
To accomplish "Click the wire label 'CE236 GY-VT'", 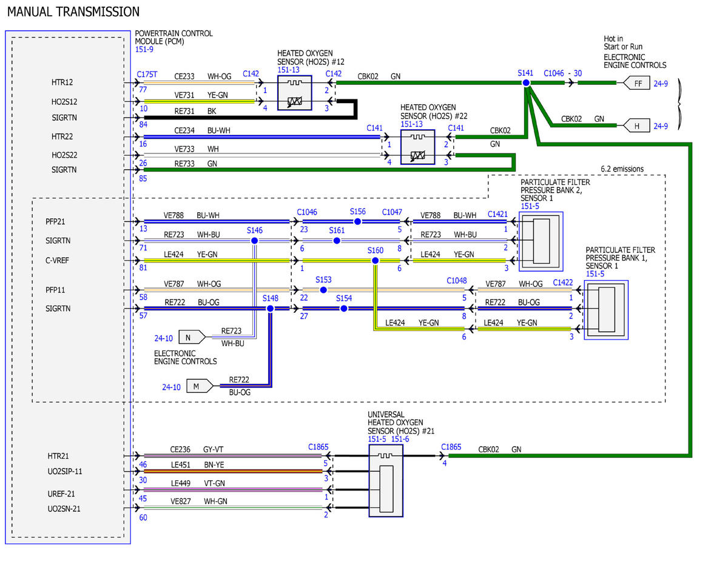I will 198,450.
